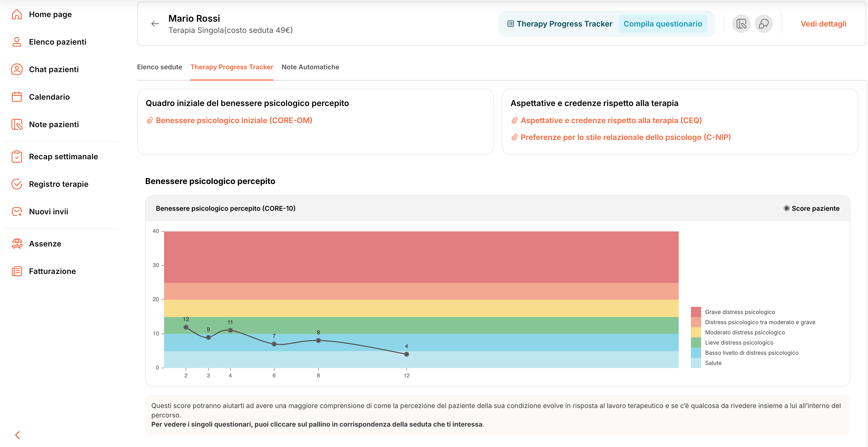Click Grave distress psicologico red legend swatch
This screenshot has height=447, width=868.
click(x=696, y=312)
